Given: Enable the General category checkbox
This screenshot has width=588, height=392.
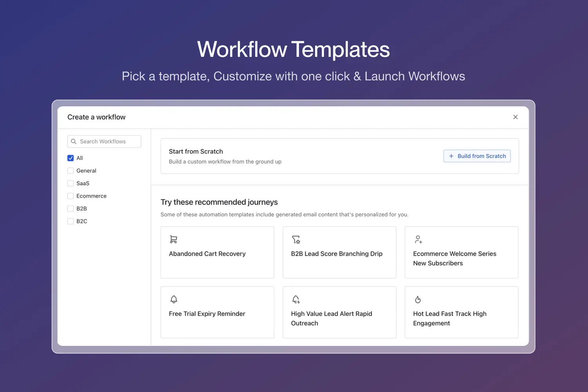Looking at the screenshot, I should [x=71, y=171].
